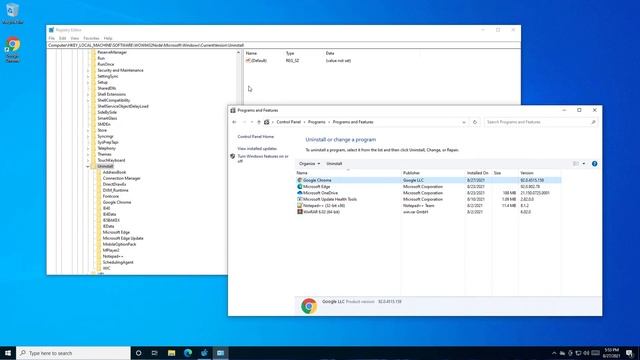Select the Microsoft OneDrive cloud icon

click(300, 193)
